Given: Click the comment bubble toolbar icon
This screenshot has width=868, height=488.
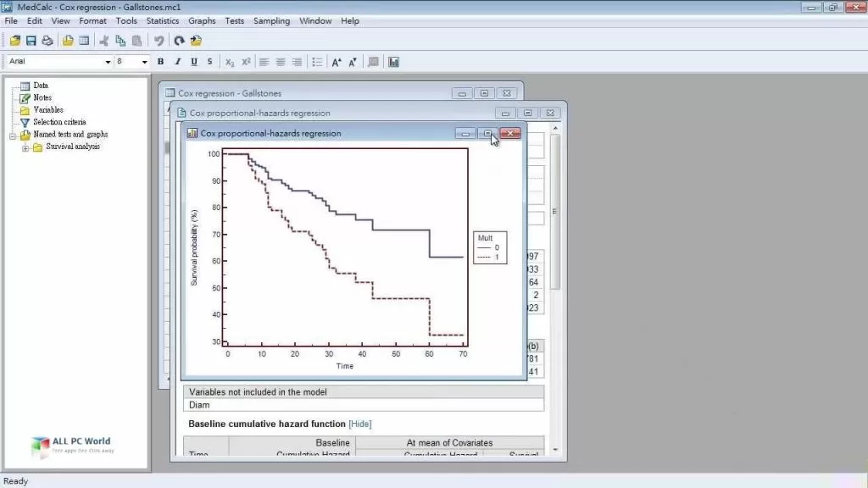Looking at the screenshot, I should pyautogui.click(x=374, y=62).
